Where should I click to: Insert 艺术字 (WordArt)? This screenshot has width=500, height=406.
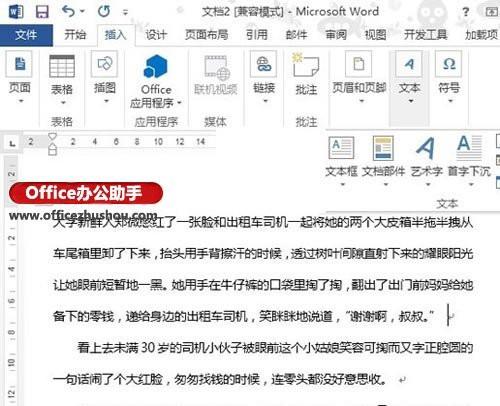point(426,148)
